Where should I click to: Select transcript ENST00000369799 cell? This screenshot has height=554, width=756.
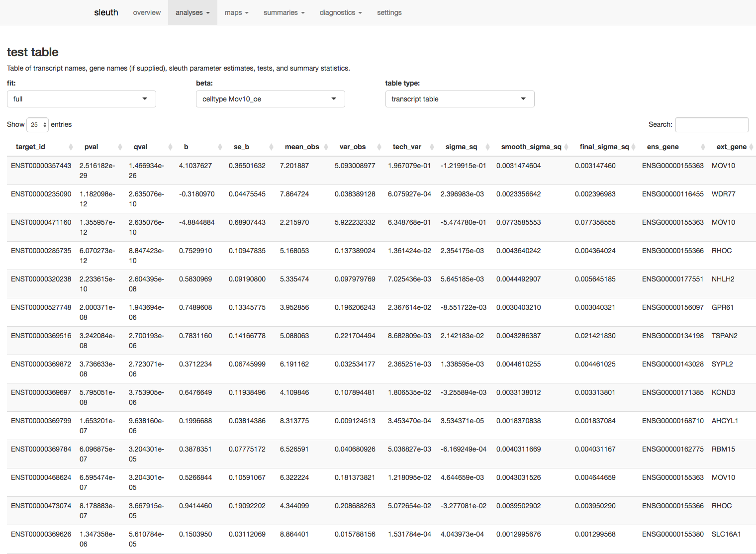[x=41, y=421]
